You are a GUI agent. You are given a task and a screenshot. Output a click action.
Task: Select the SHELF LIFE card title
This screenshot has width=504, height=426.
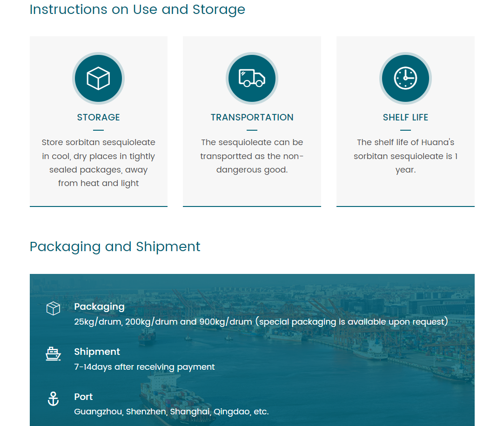[x=405, y=117]
